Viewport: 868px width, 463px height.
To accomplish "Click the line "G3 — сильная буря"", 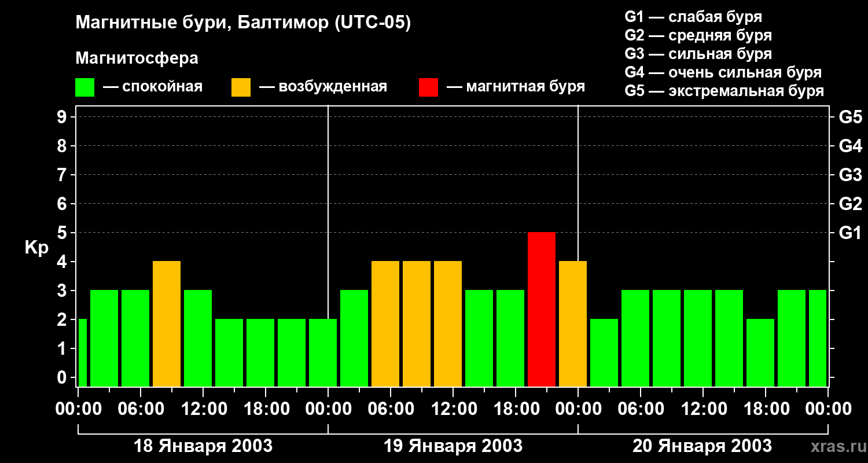I will click(x=698, y=54).
